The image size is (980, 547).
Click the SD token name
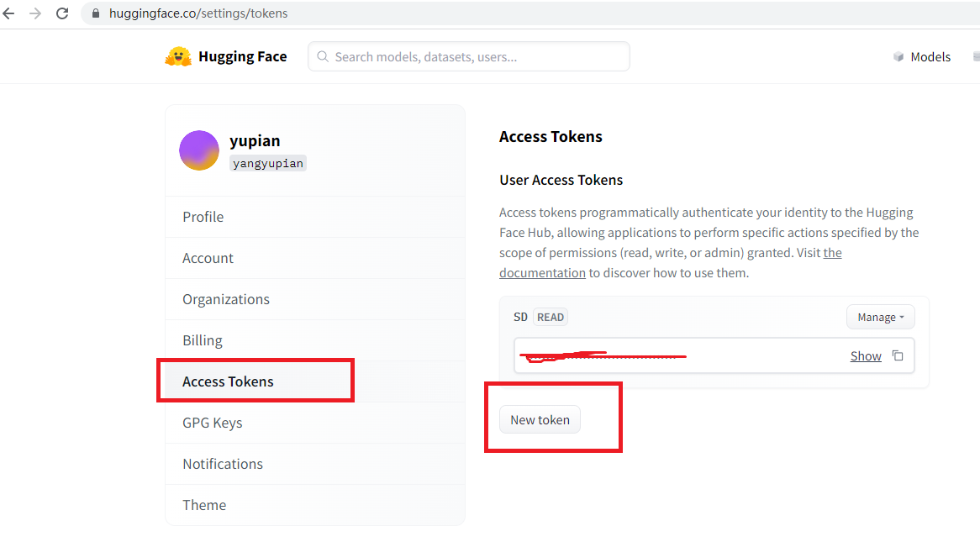[x=520, y=317]
